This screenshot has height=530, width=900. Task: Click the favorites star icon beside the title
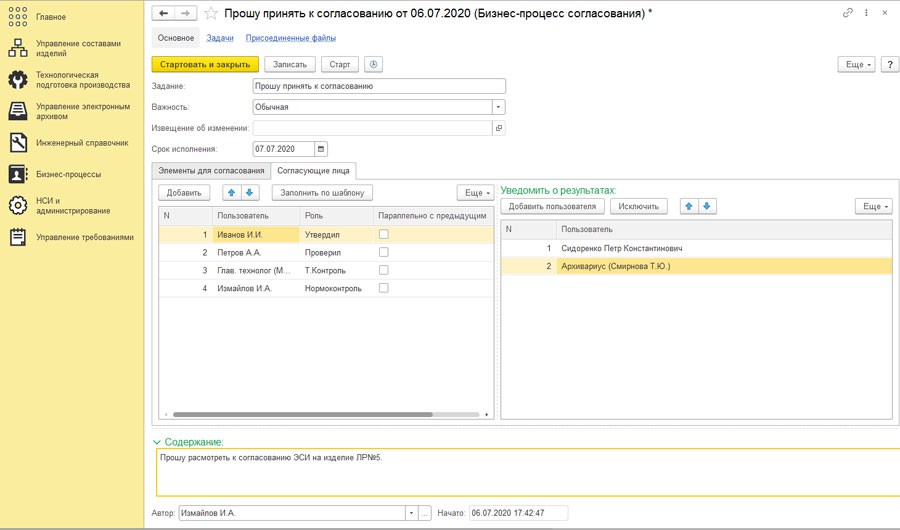(211, 14)
